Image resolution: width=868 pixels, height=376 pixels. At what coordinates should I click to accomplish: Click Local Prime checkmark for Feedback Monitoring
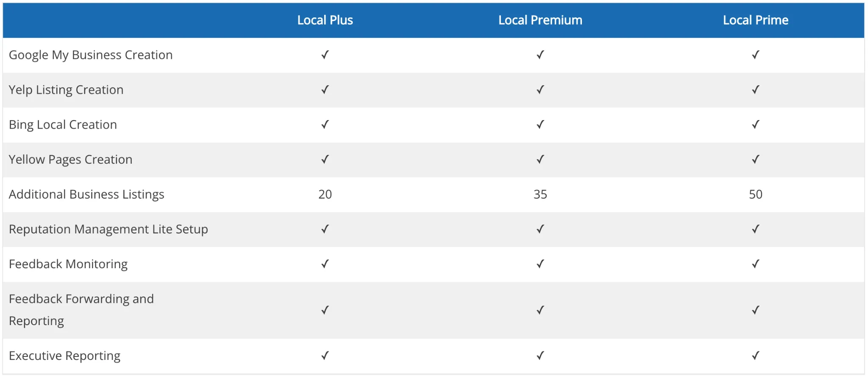coord(756,264)
